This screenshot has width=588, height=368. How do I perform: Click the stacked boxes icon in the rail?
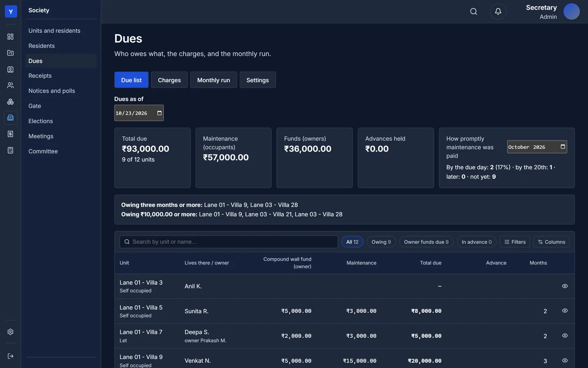click(11, 101)
